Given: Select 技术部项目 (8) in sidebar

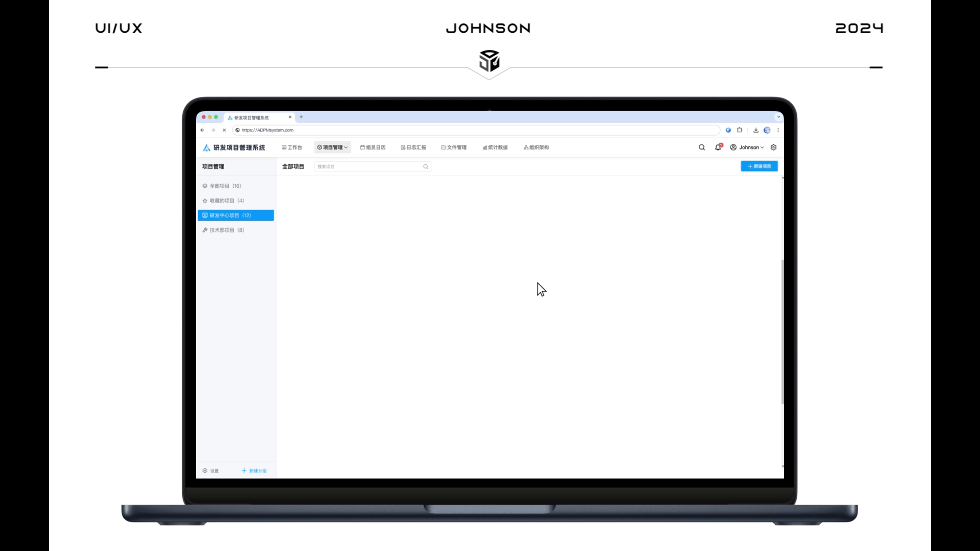Looking at the screenshot, I should pyautogui.click(x=235, y=230).
